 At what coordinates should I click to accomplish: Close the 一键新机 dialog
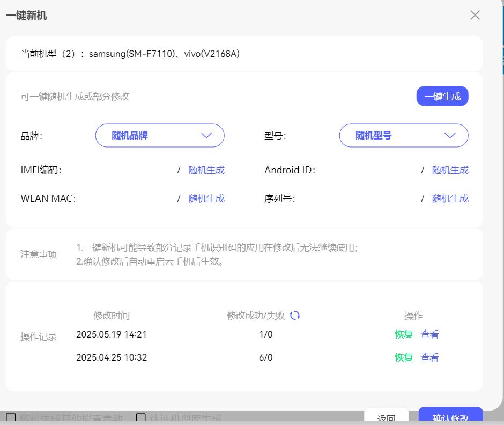475,16
